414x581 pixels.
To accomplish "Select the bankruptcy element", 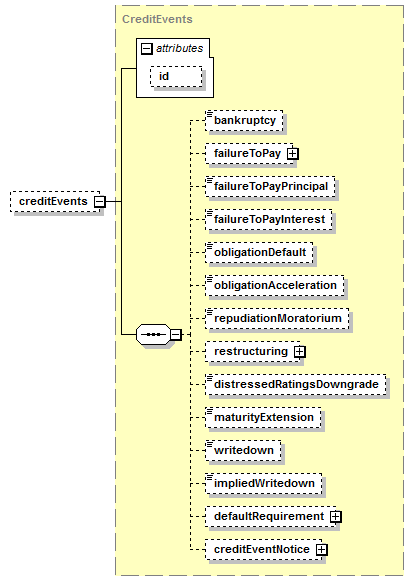I will (244, 120).
